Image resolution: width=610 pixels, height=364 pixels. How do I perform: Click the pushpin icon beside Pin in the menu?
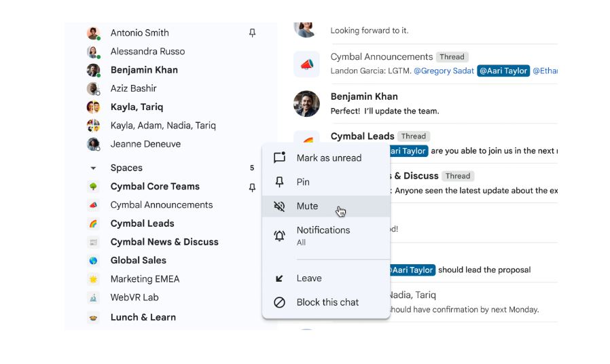279,181
